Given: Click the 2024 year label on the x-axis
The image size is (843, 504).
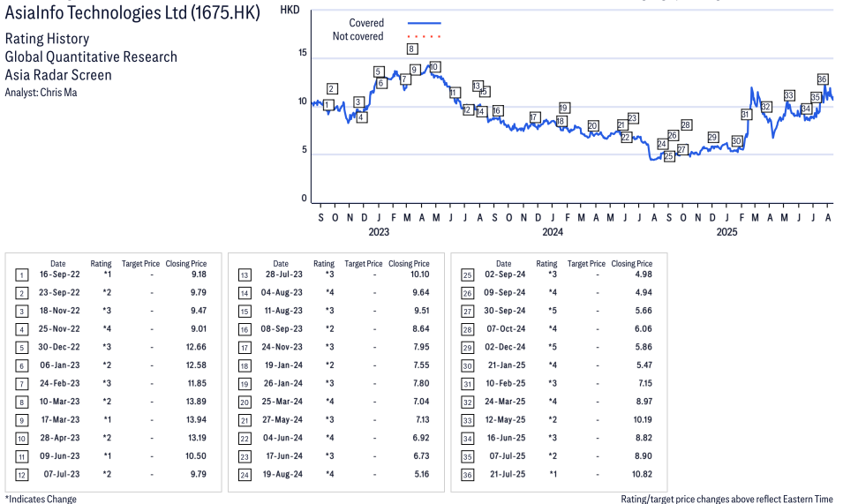Looking at the screenshot, I should (553, 231).
